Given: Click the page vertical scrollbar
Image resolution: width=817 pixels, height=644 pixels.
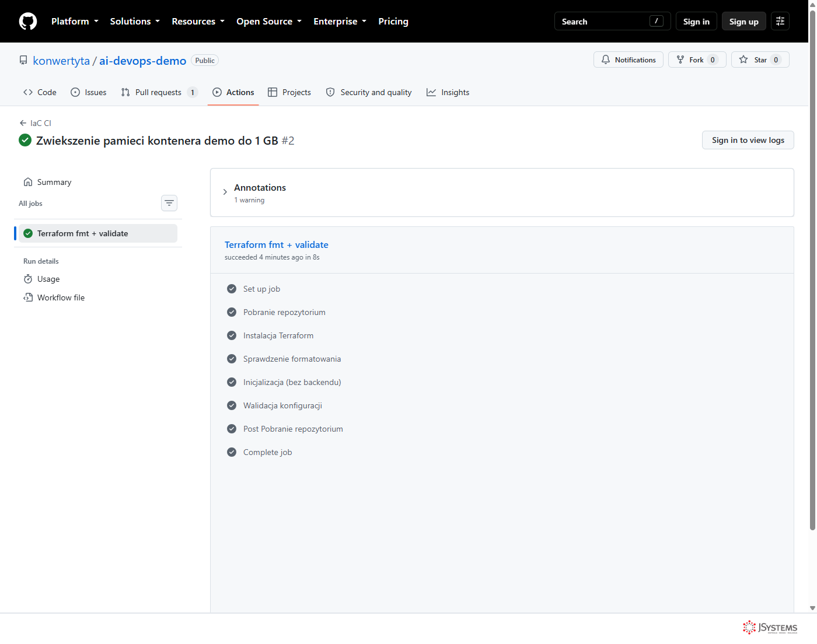Looking at the screenshot, I should (x=812, y=269).
